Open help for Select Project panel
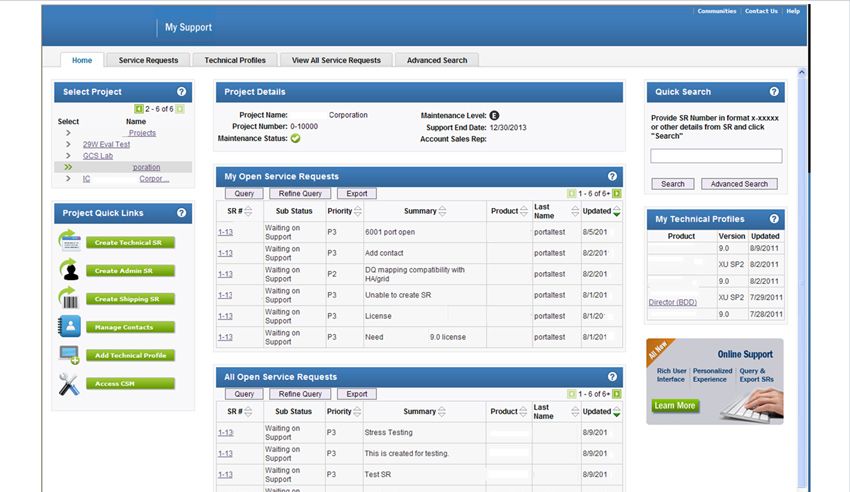This screenshot has height=492, width=850. click(181, 92)
